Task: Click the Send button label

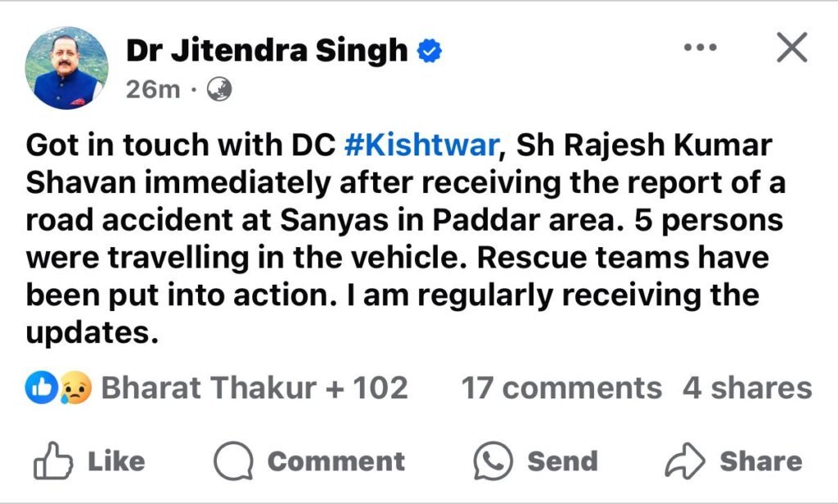Action: click(x=561, y=461)
